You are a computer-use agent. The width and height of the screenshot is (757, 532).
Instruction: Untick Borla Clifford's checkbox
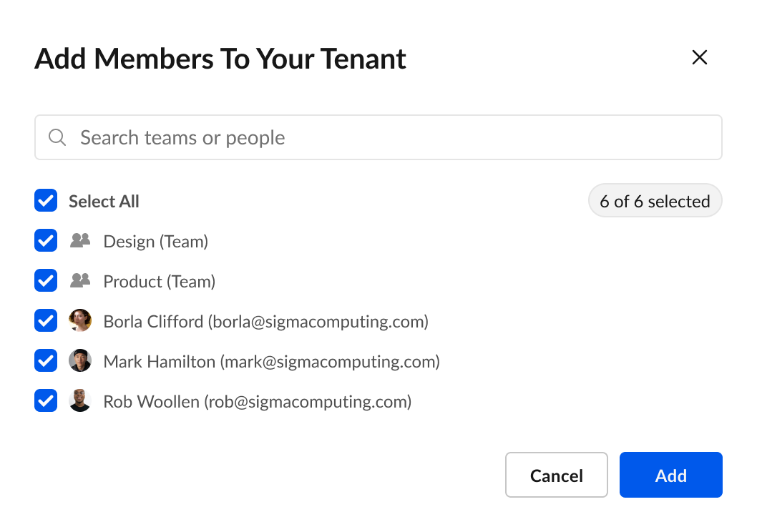46,321
